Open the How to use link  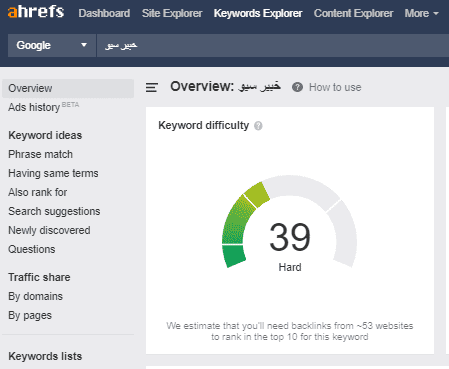pyautogui.click(x=335, y=87)
